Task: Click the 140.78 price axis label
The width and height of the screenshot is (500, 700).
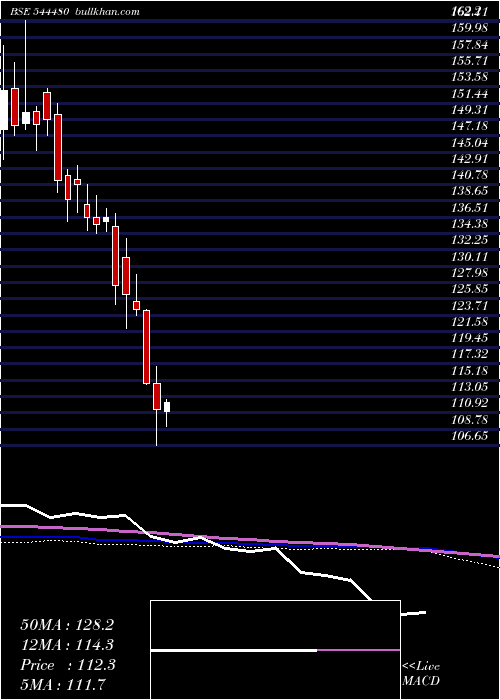Action: (468, 175)
